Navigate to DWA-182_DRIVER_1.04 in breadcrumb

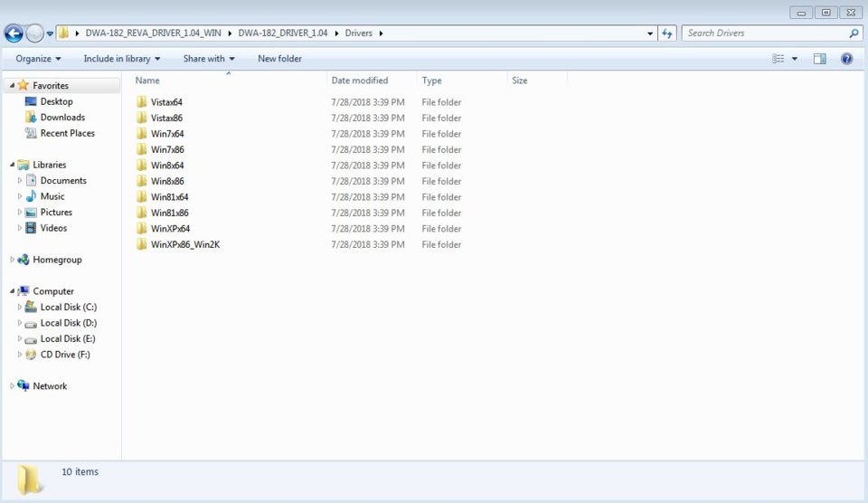pos(283,33)
